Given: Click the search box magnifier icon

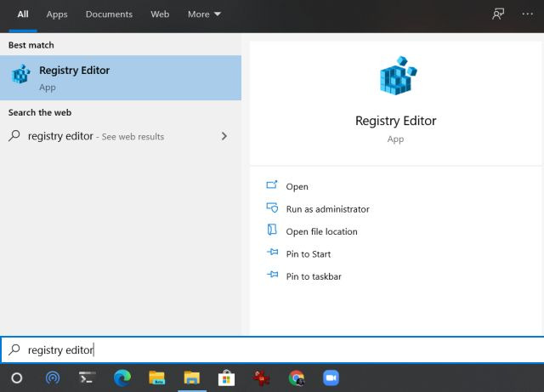Looking at the screenshot, I should coord(14,349).
